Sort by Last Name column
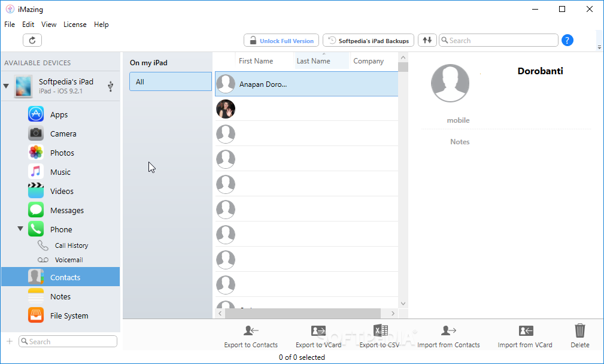This screenshot has height=364, width=604. pos(321,61)
